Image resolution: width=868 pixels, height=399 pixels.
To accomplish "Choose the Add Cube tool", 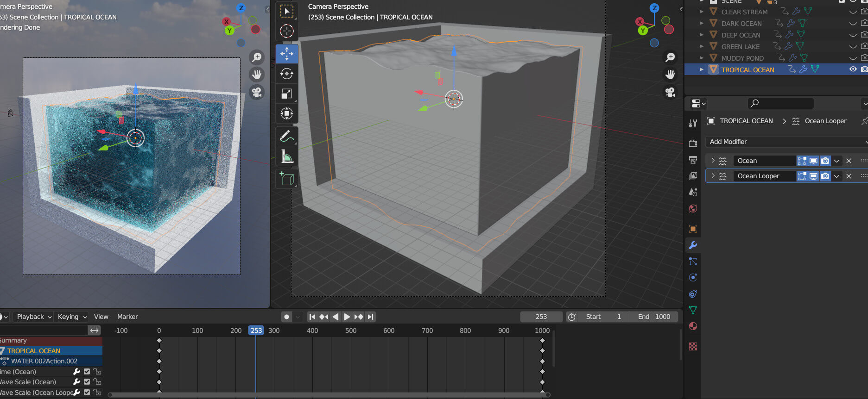I will coord(286,179).
